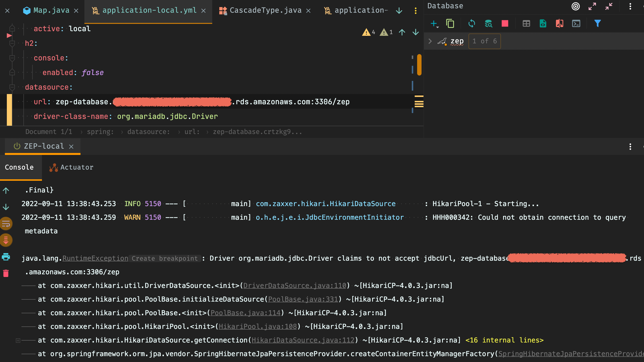
Task: Stop the database connection red square
Action: point(505,24)
